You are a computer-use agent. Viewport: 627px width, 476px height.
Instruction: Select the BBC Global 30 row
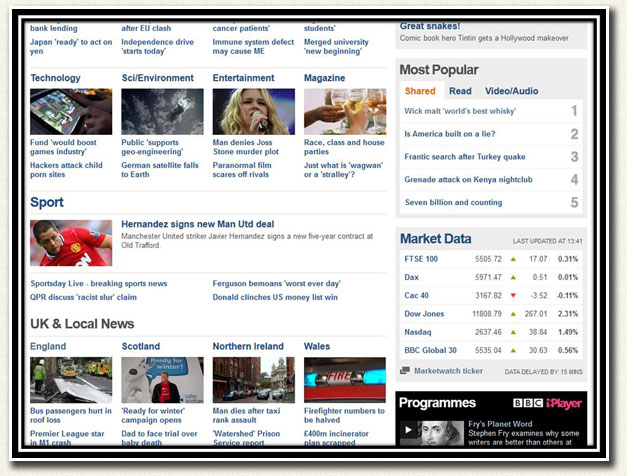491,350
